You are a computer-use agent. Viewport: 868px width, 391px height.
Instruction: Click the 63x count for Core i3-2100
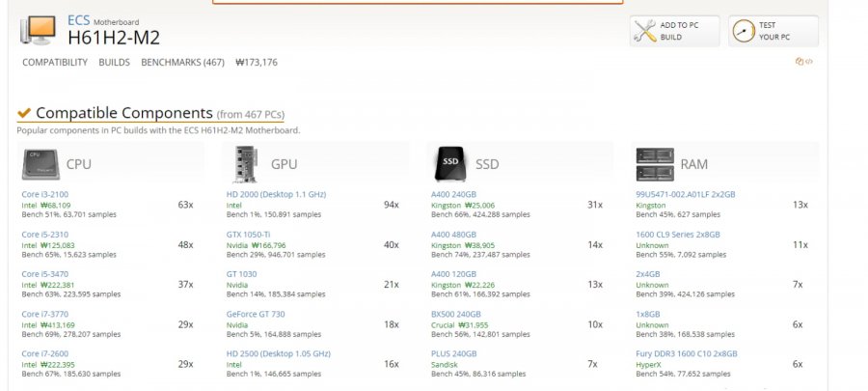(x=185, y=205)
